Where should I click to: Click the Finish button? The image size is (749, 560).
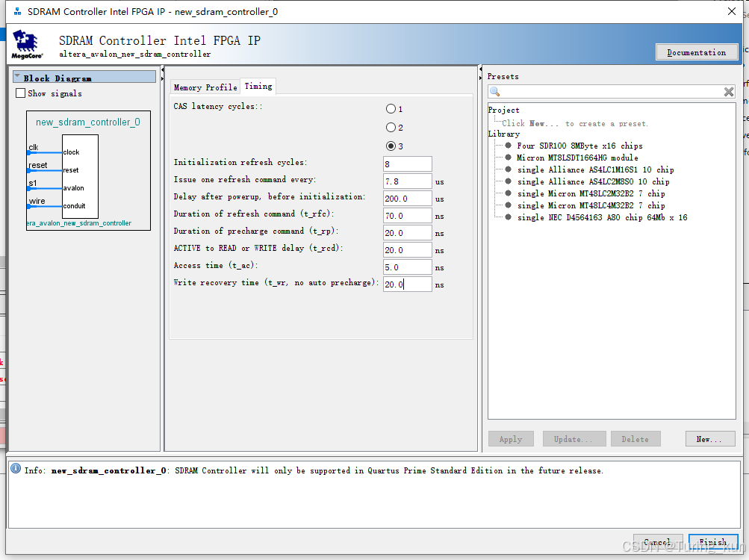coord(713,542)
